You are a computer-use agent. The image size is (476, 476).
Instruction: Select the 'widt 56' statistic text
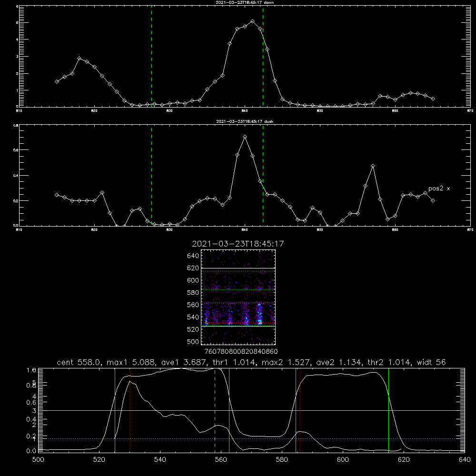pyautogui.click(x=431, y=362)
